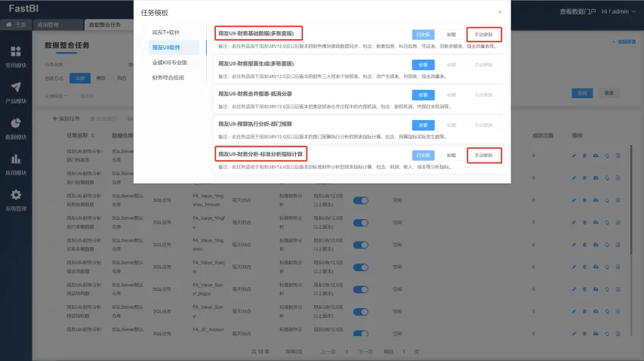The image size is (644, 361).
Task: Click the task table vertical scrollbar
Action: tap(631, 201)
